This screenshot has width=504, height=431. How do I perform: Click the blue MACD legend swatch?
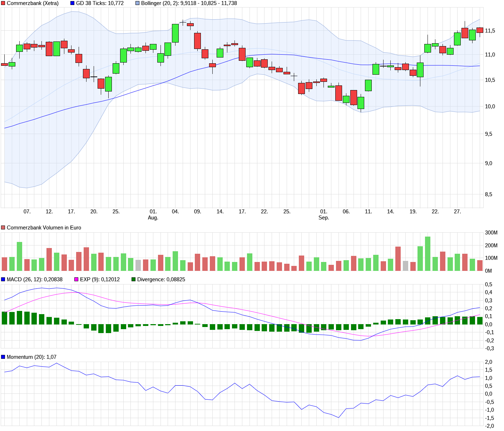coord(3,279)
